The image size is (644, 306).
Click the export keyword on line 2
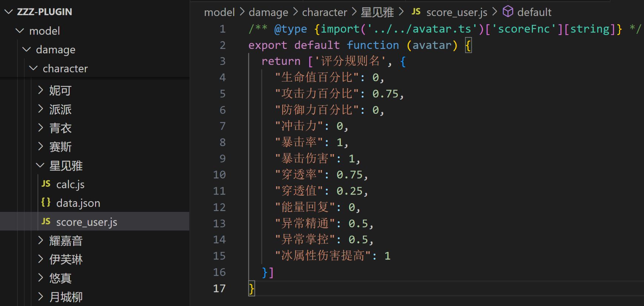pyautogui.click(x=268, y=45)
